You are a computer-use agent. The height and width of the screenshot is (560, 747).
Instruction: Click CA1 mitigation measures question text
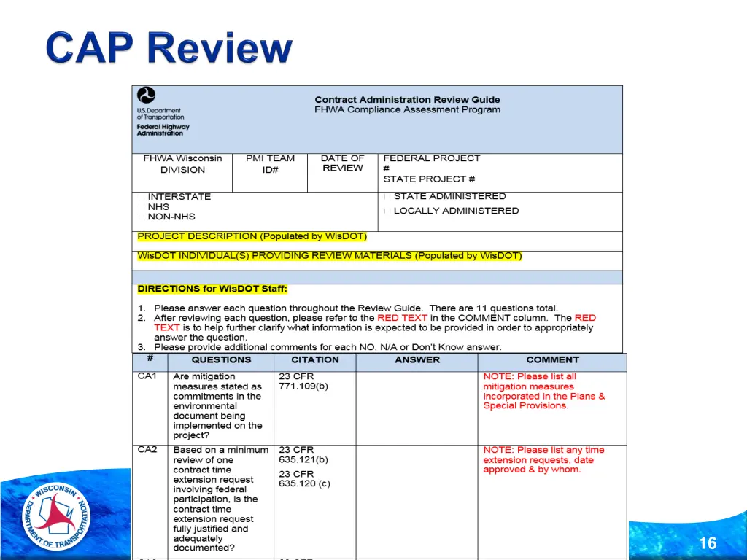click(x=217, y=405)
